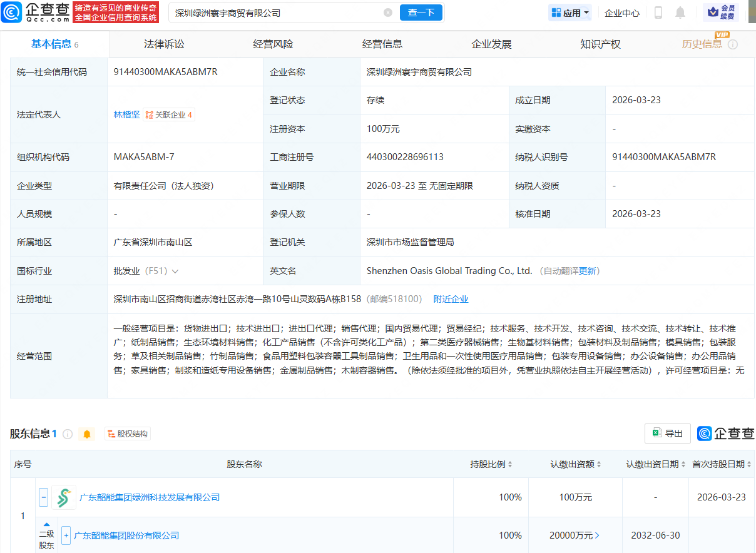756x553 pixels.
Task: Click the orange bell monitor icon by 股东信息
Action: [87, 434]
